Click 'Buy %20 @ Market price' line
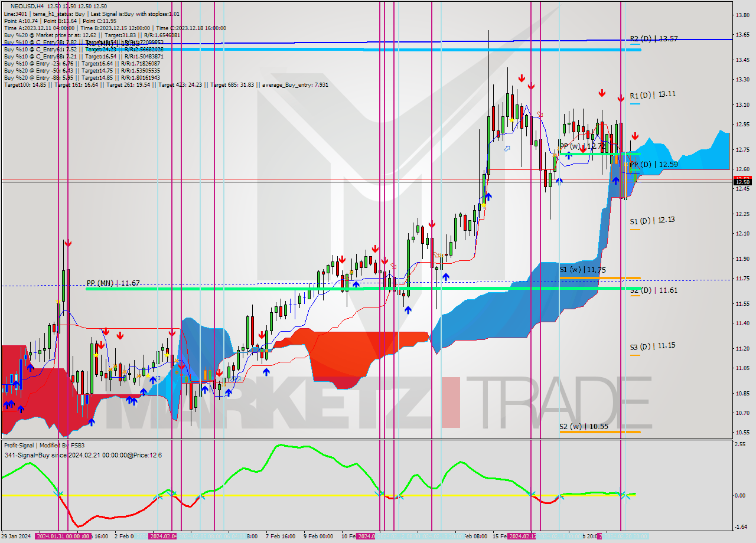The height and width of the screenshot is (543, 756). coord(92,35)
